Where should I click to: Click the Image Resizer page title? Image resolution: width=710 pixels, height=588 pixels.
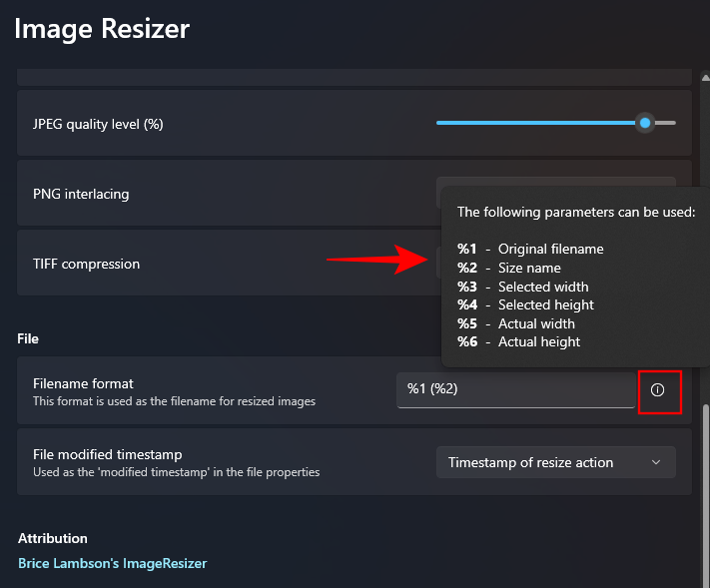(x=102, y=29)
